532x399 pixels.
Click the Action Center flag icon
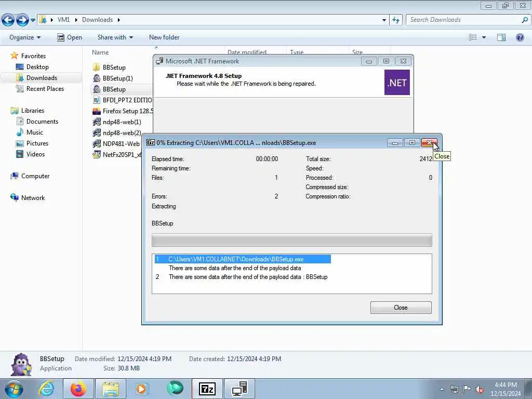(467, 389)
